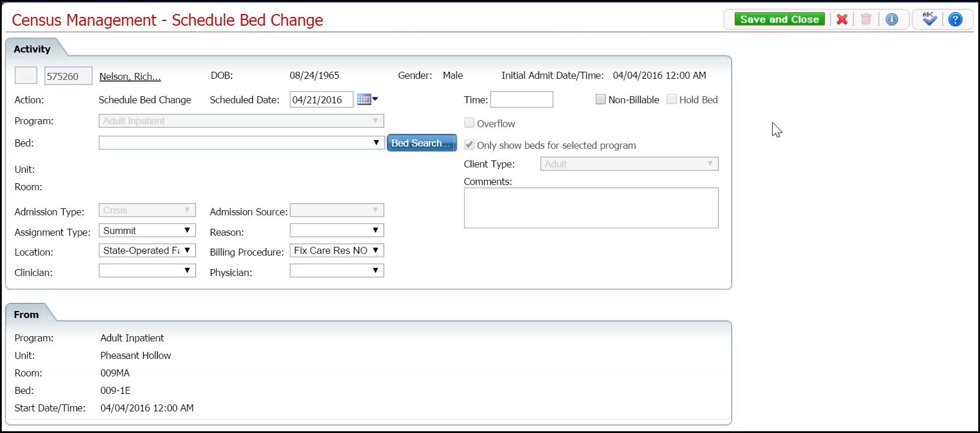Enable the Non-Billable checkbox

[600, 99]
